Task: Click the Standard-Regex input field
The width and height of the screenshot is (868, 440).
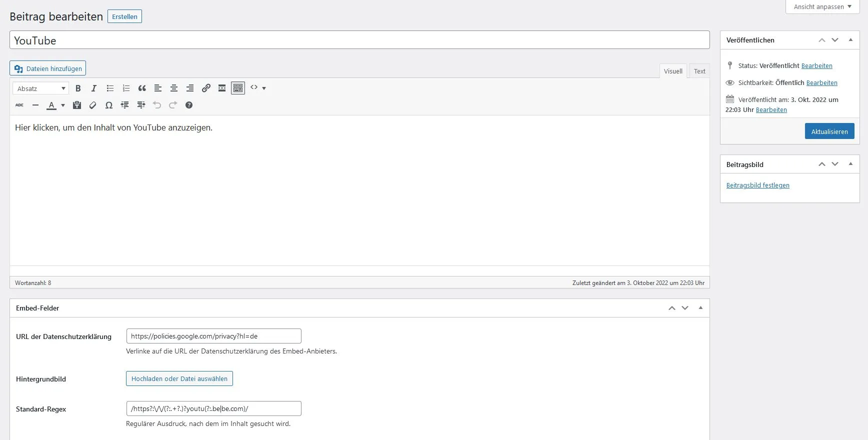Action: (213, 408)
